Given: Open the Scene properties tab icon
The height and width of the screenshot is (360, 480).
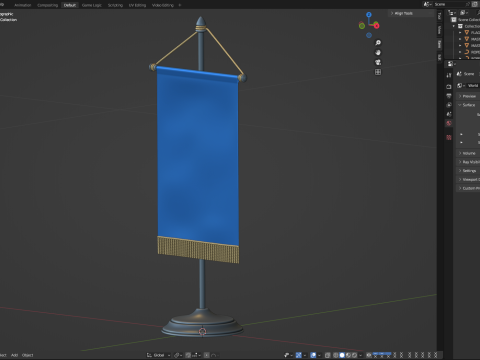Looking at the screenshot, I should [x=449, y=114].
